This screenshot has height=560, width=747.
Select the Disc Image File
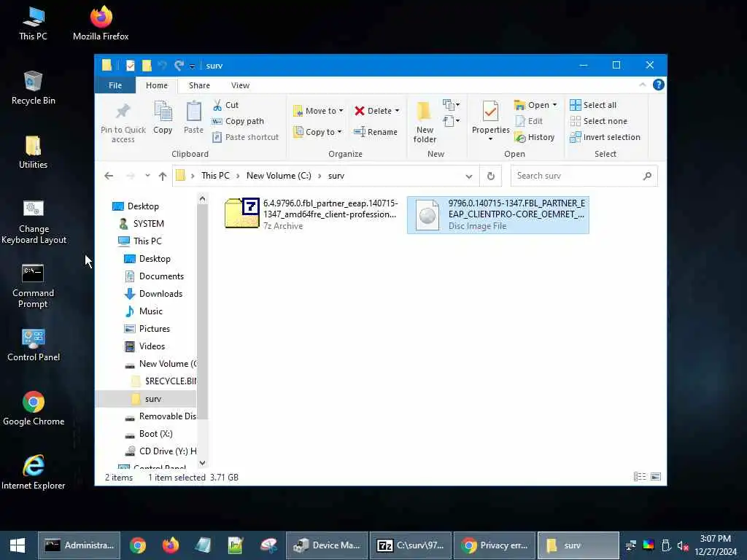(x=498, y=215)
